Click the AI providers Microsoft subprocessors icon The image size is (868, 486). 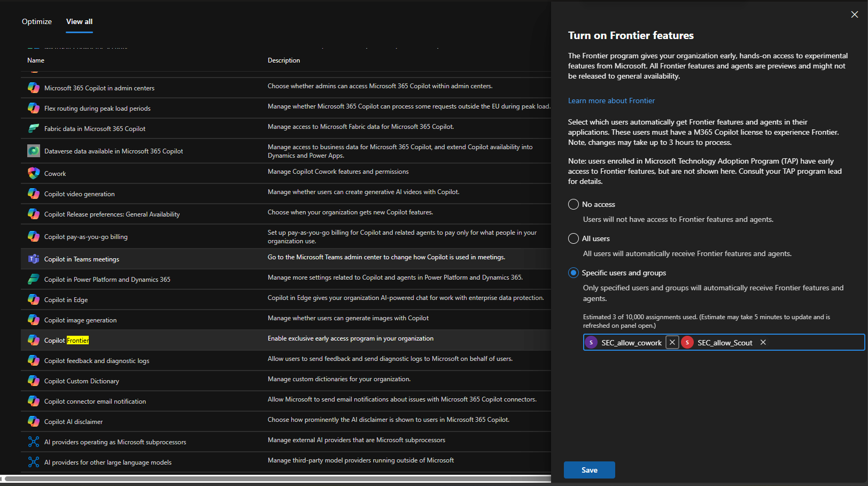34,442
